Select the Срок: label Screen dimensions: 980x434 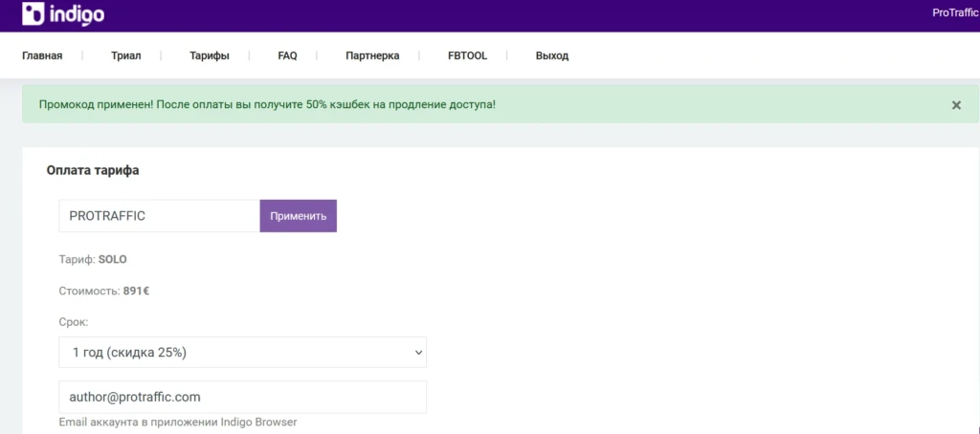[74, 323]
